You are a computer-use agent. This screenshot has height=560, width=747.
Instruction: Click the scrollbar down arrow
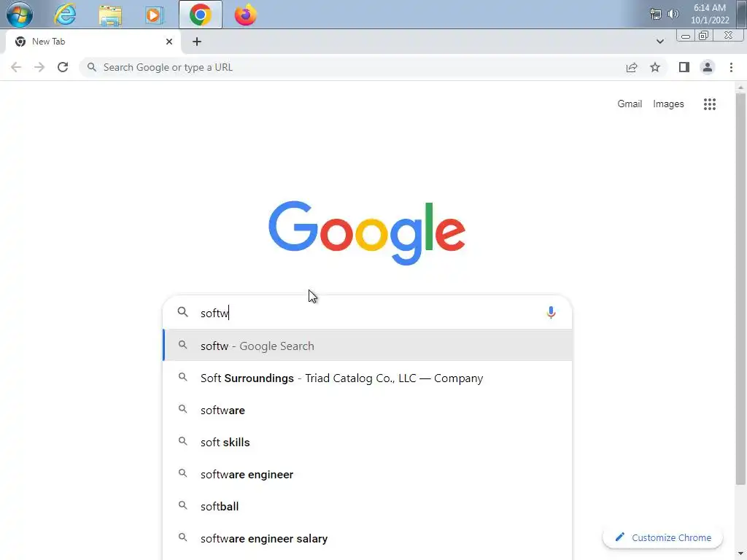[740, 554]
